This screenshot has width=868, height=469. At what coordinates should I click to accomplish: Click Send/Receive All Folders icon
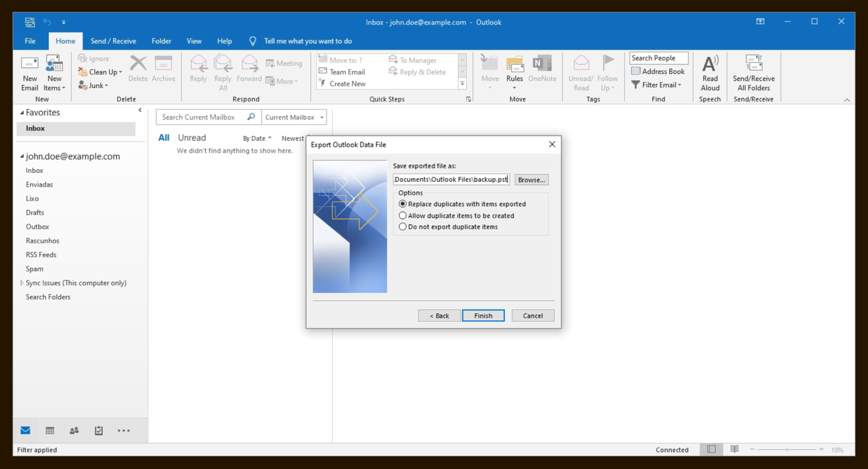(753, 73)
